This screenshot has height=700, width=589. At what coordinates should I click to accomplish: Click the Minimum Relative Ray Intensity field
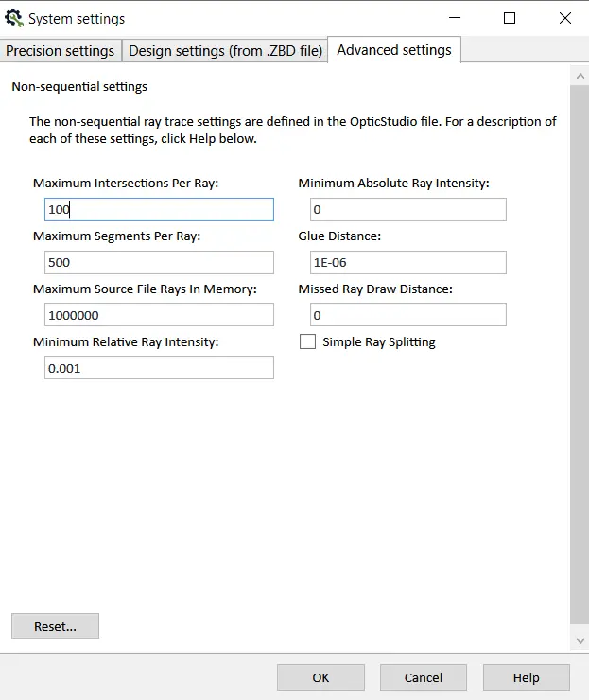pyautogui.click(x=159, y=368)
